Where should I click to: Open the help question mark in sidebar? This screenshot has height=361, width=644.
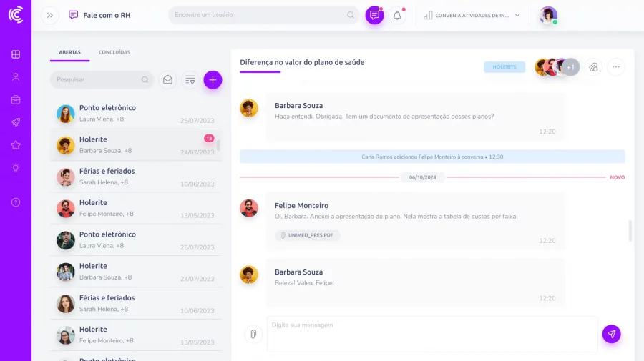(x=16, y=202)
